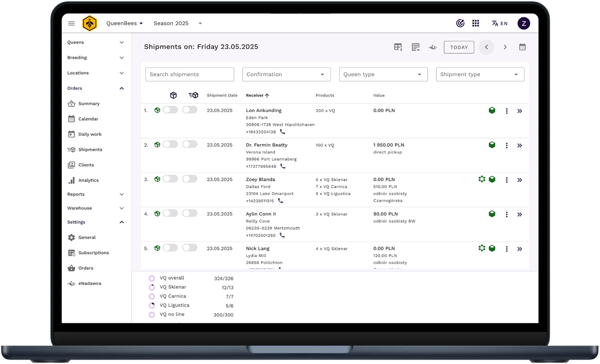The image size is (600, 364).
Task: Open the Queen type dropdown
Action: (x=383, y=74)
